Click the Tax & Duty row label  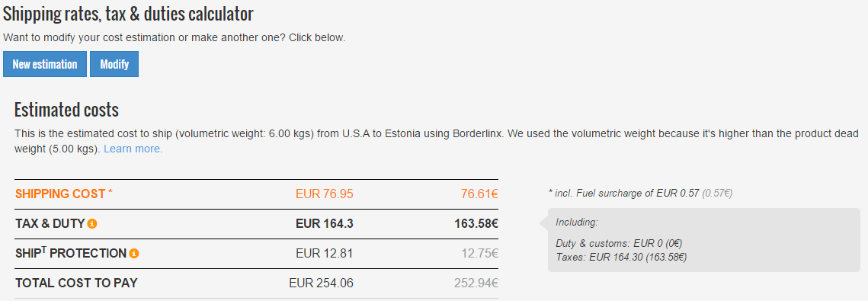pyautogui.click(x=50, y=224)
